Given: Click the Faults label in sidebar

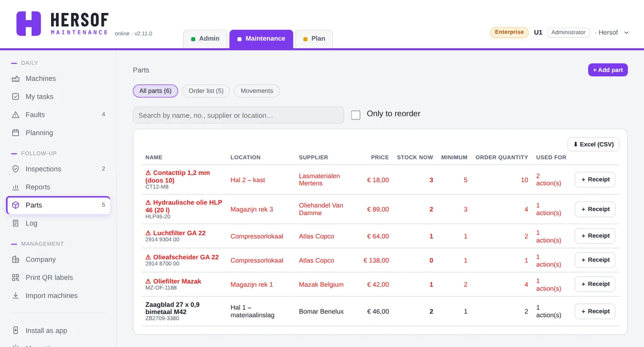Looking at the screenshot, I should (35, 115).
